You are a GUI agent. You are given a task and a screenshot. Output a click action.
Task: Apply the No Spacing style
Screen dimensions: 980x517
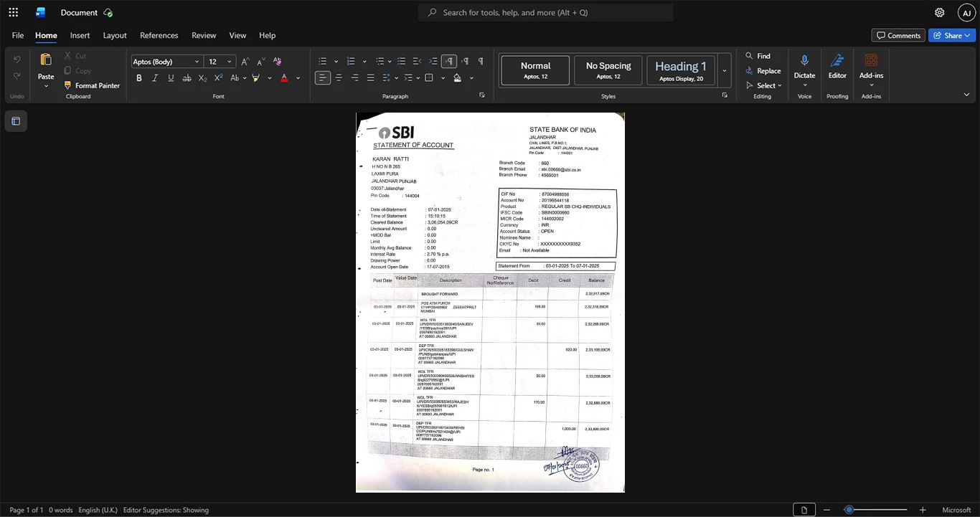(x=608, y=70)
